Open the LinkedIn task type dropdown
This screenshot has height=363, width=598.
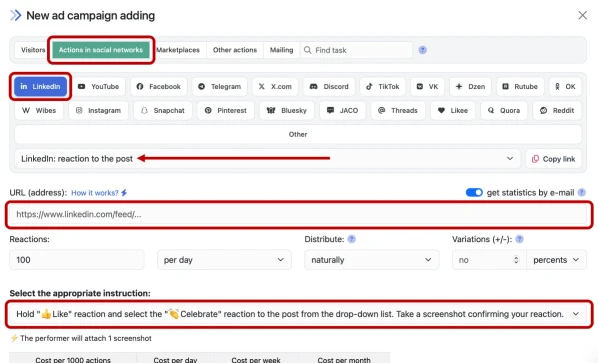pyautogui.click(x=267, y=159)
